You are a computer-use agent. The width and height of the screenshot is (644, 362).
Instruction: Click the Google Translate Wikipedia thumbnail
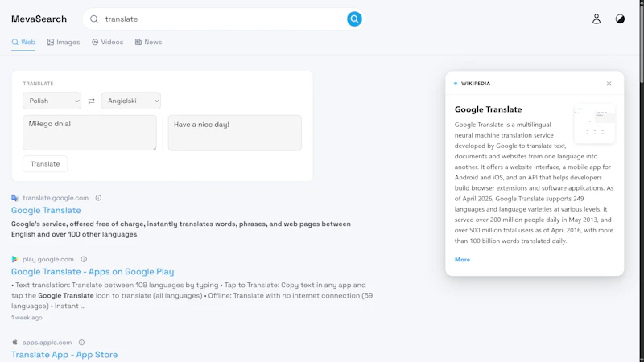click(x=594, y=123)
